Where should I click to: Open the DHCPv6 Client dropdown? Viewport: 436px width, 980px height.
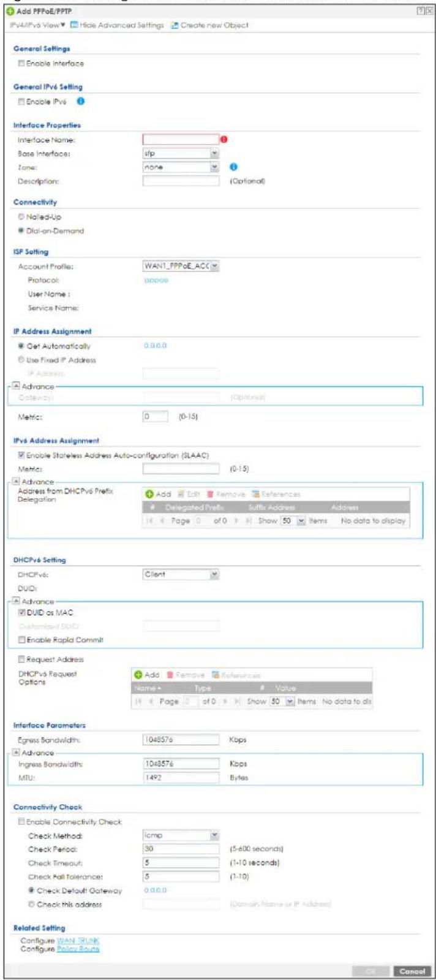pyautogui.click(x=181, y=574)
